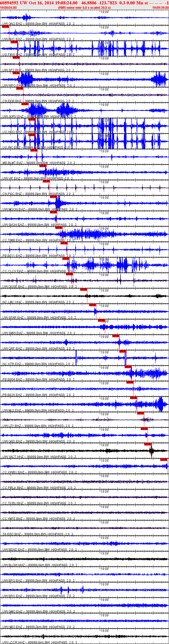Select the UW WPO EHZ station label
This screenshot has width=169, height=644.
coord(13,86)
